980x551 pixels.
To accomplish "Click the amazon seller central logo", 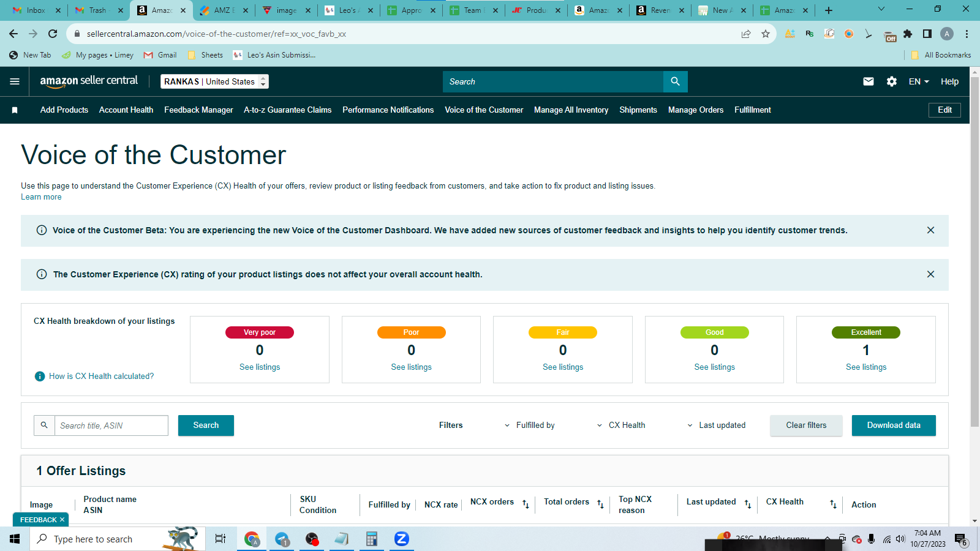I will [x=89, y=81].
